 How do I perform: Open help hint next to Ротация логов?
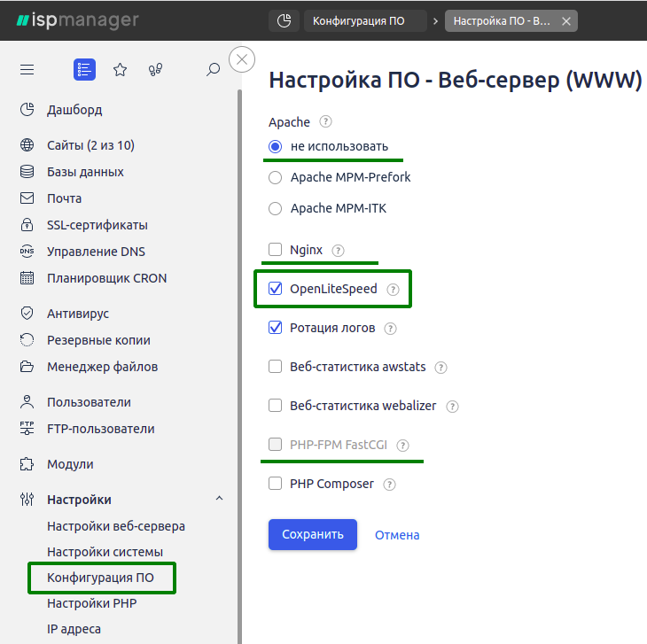pos(390,329)
